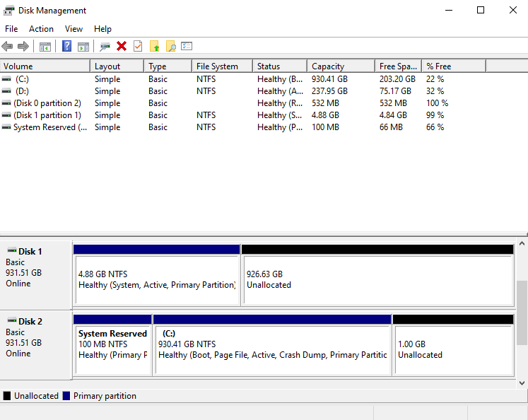Select the (C:) volume row name
The width and height of the screenshot is (528, 420).
pyautogui.click(x=22, y=79)
